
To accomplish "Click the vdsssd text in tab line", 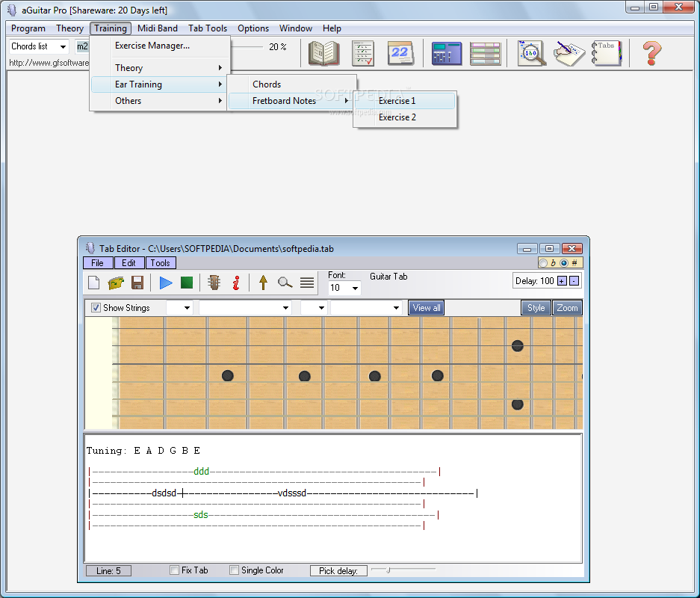I will pyautogui.click(x=292, y=493).
